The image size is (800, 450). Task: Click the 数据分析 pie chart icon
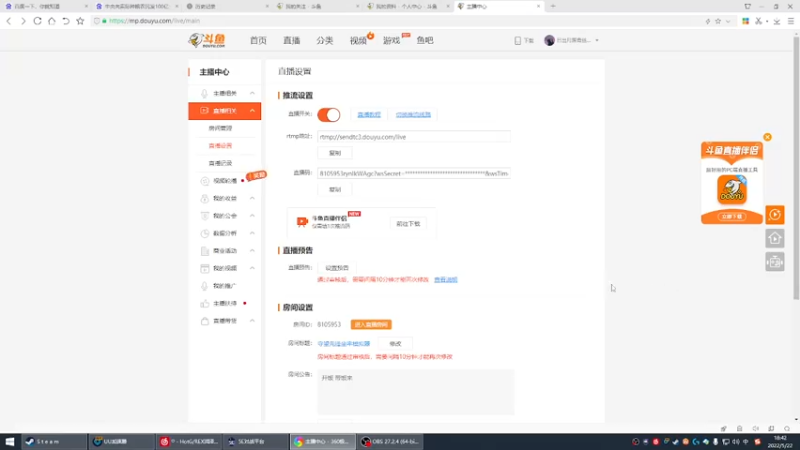click(x=205, y=233)
